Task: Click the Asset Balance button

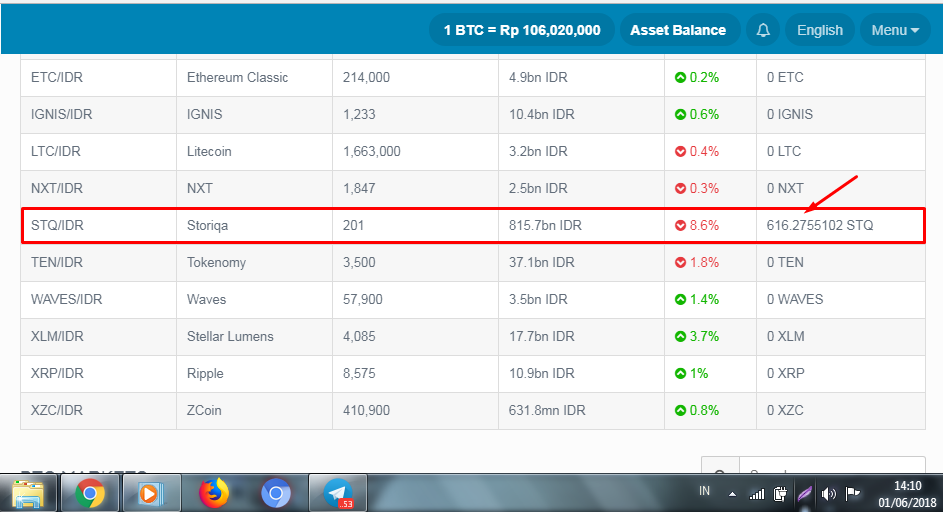Action: 678,30
